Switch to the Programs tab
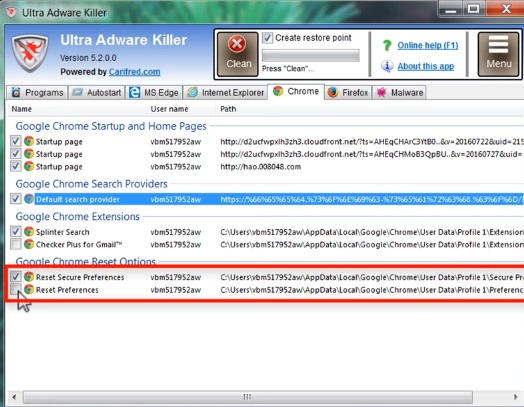 (x=37, y=92)
